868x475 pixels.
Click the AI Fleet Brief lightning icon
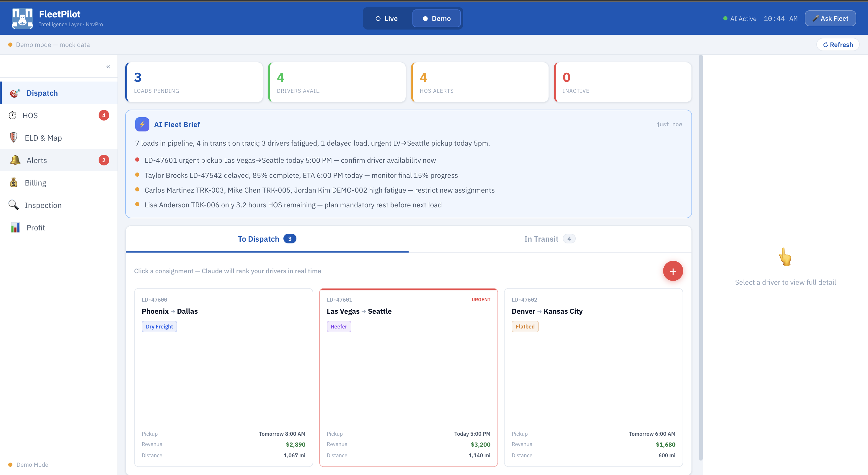pyautogui.click(x=142, y=124)
